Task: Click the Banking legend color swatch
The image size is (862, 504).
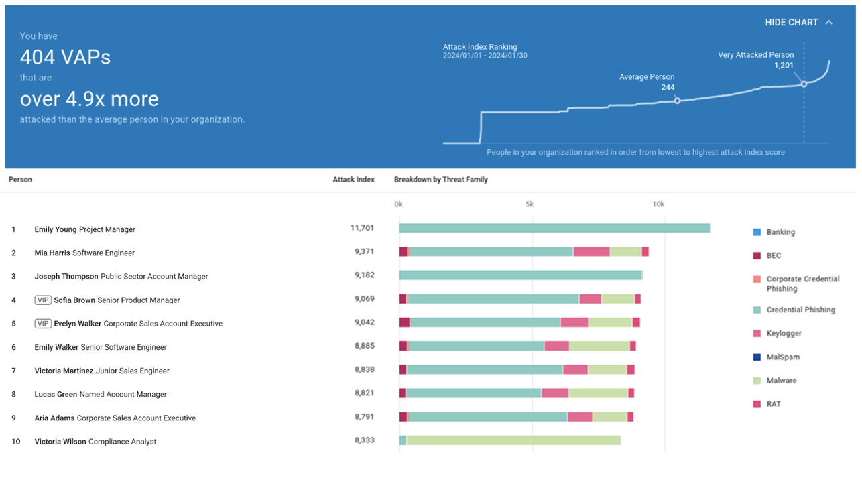Action: click(x=757, y=232)
